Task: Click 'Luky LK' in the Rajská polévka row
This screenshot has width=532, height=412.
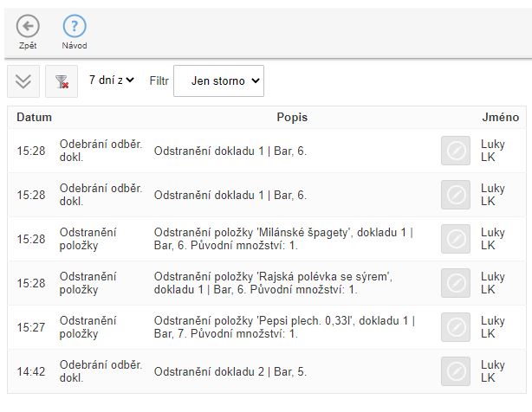Action: tap(493, 283)
